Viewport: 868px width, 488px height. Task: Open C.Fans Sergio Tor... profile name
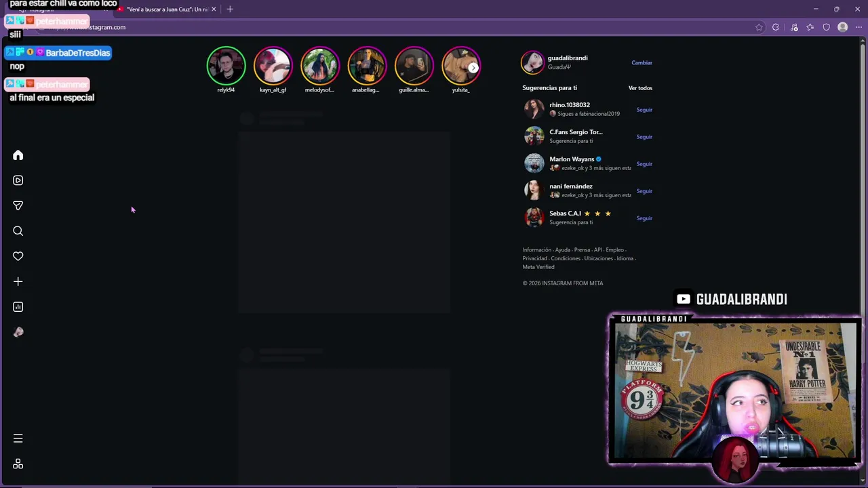tap(576, 132)
